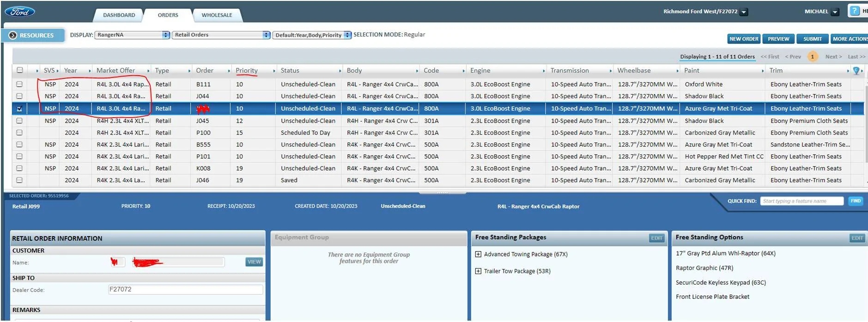Click SecuriCode Keyless Keypad (63C) option

[x=721, y=283]
